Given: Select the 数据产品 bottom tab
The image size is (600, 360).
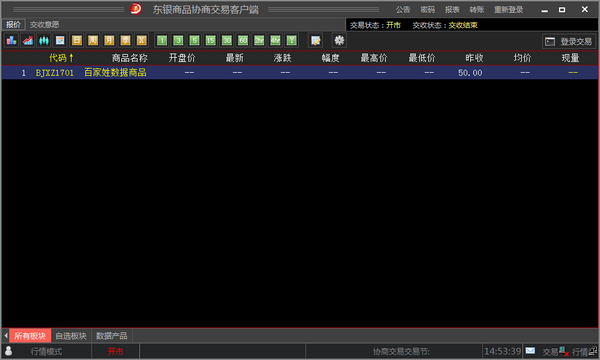Looking at the screenshot, I should click(x=111, y=336).
